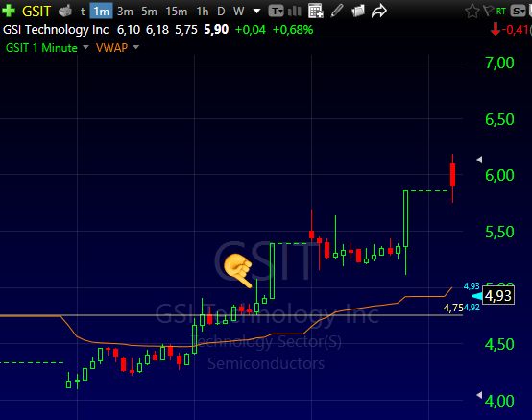Viewport: 532px width, 420px height.
Task: Expand the VWAP dropdown arrow
Action: 136,47
